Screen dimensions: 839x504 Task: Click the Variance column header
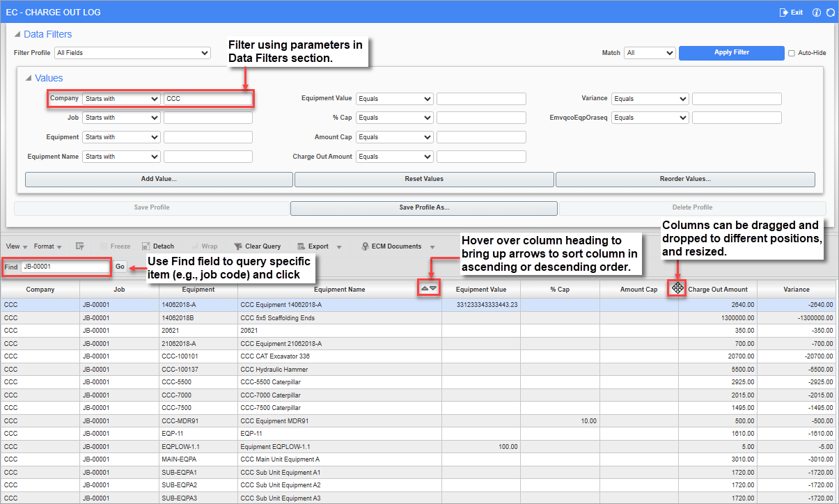pos(797,290)
